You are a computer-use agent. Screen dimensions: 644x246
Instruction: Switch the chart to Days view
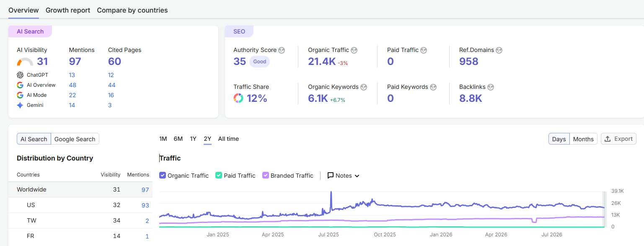point(559,139)
